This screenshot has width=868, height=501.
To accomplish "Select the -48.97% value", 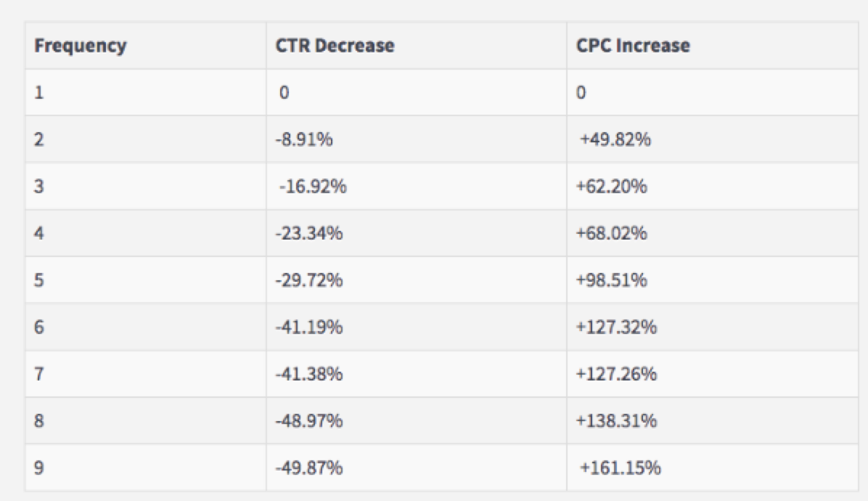I will (309, 421).
